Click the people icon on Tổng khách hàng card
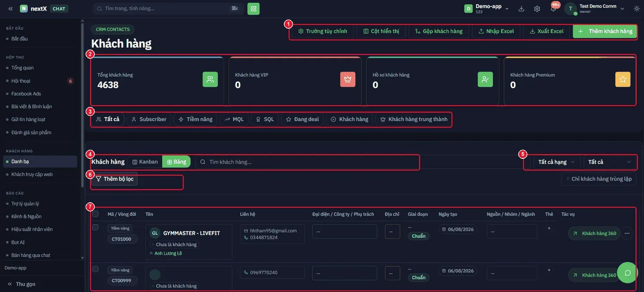The image size is (644, 292). click(x=210, y=79)
